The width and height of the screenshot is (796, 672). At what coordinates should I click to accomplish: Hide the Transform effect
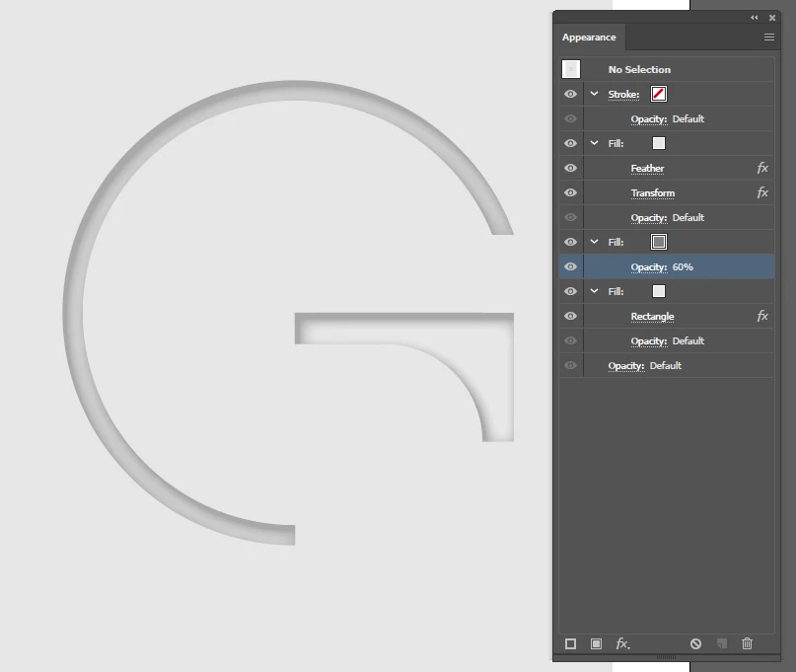point(570,192)
